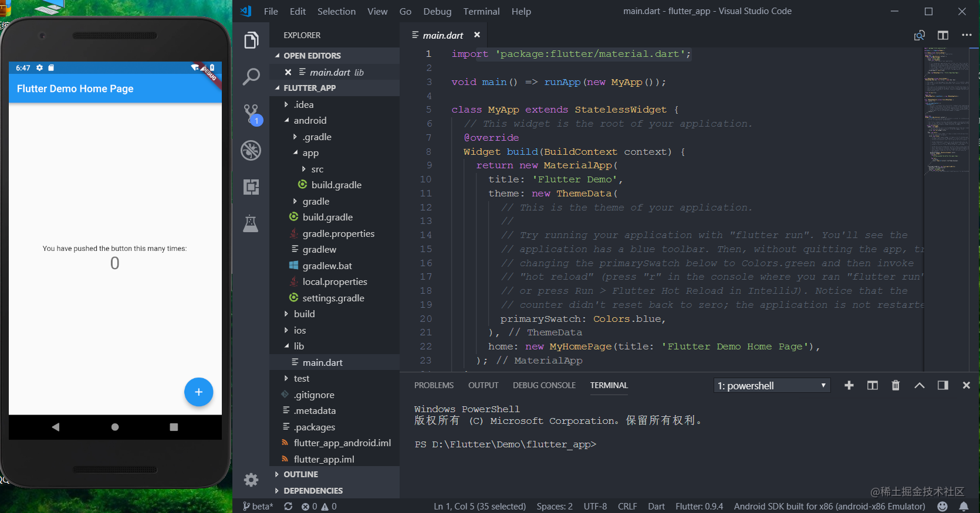The image size is (980, 513).
Task: Open the errors and warnings count in status bar
Action: [x=319, y=506]
